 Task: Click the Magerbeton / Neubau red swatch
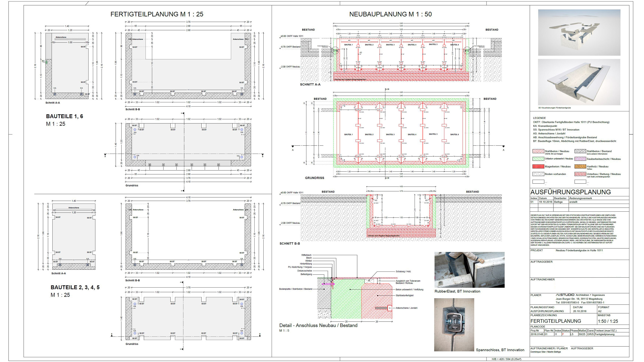538,166
